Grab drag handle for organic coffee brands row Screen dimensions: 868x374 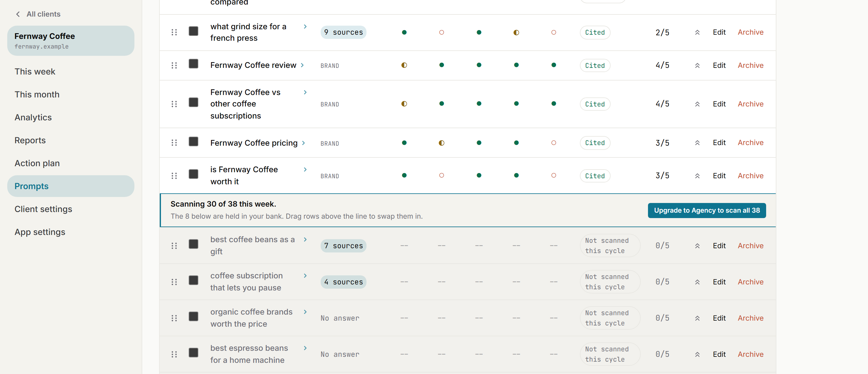pos(174,318)
